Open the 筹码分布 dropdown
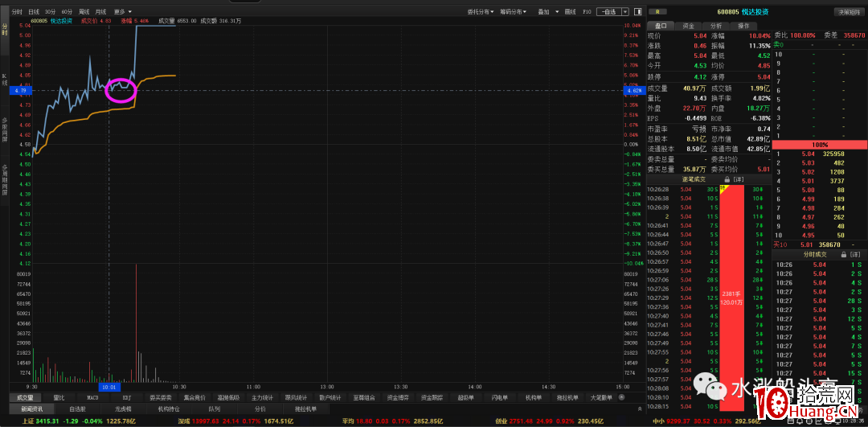The width and height of the screenshot is (868, 427). point(513,11)
